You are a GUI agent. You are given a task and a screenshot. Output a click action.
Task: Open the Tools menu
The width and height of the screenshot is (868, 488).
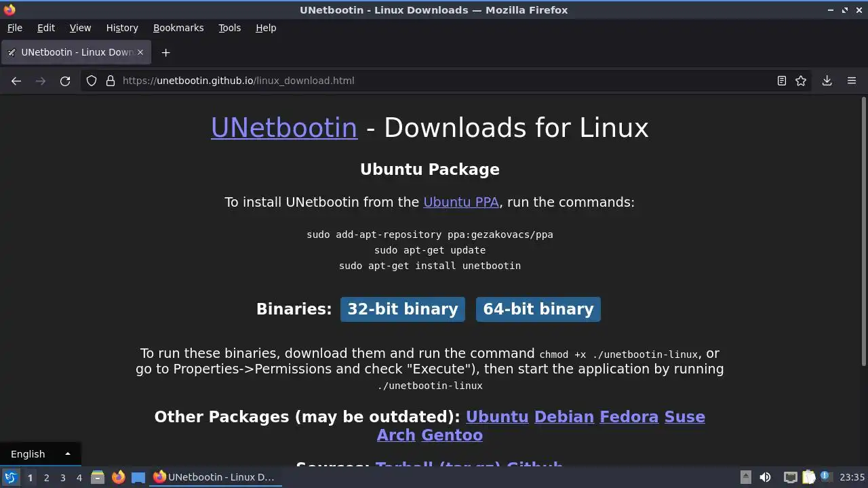[x=229, y=28]
